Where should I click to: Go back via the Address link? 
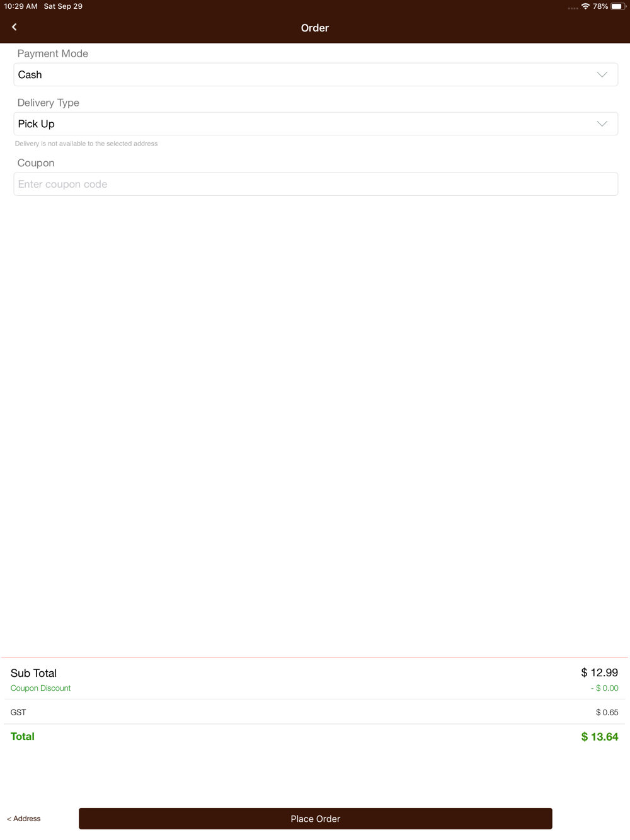24,819
